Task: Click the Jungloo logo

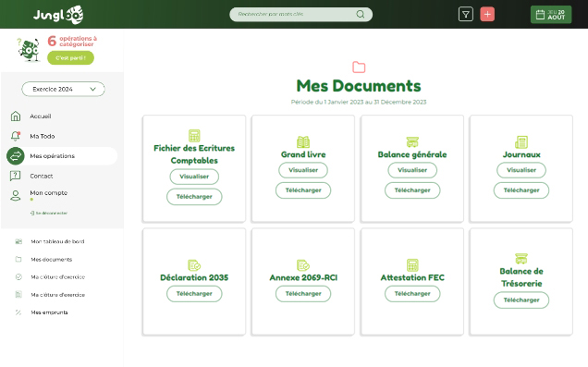Action: 58,15
